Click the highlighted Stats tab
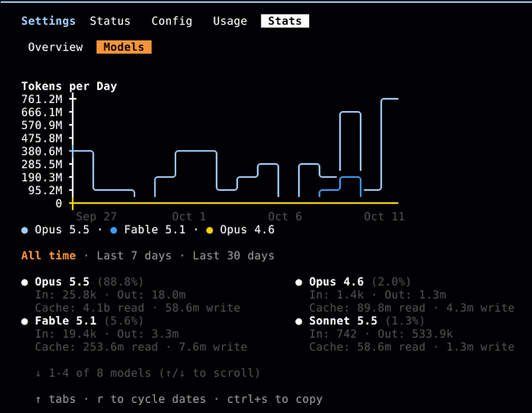The height and width of the screenshot is (413, 532). (x=285, y=21)
